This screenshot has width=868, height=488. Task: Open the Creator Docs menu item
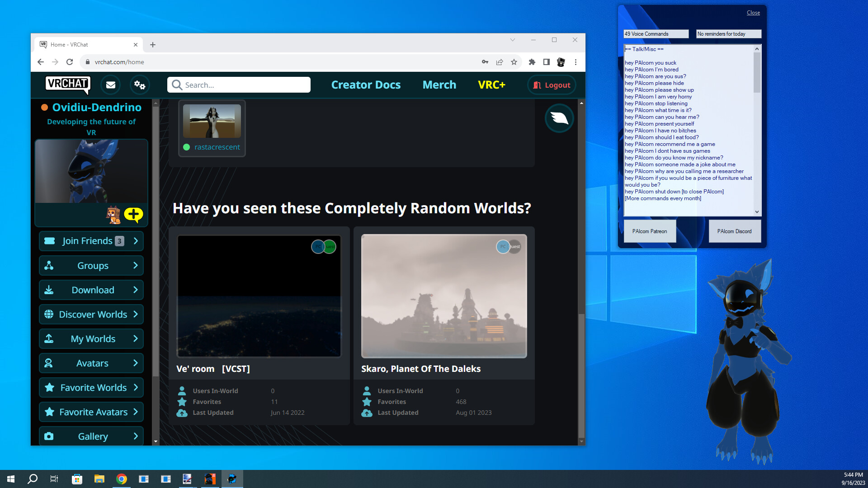click(x=366, y=84)
